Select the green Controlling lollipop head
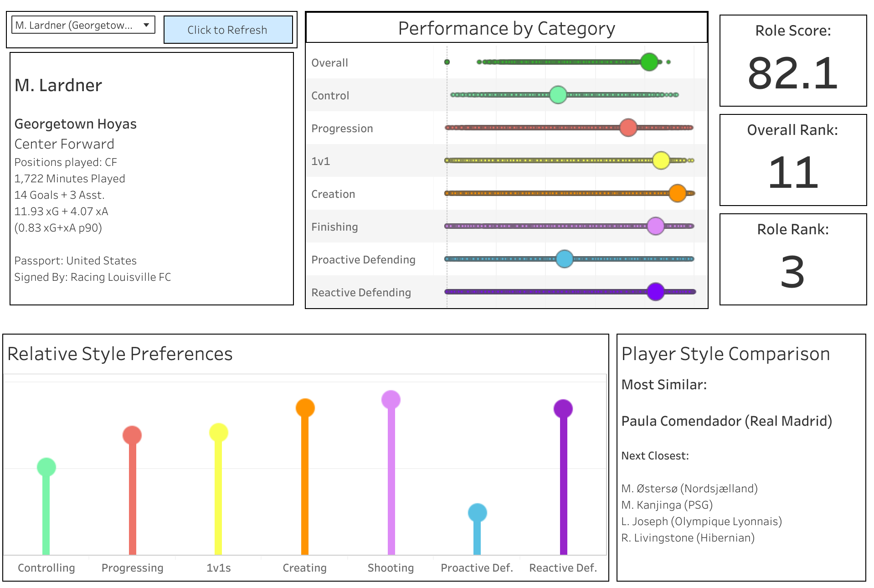The width and height of the screenshot is (874, 588). 46,467
